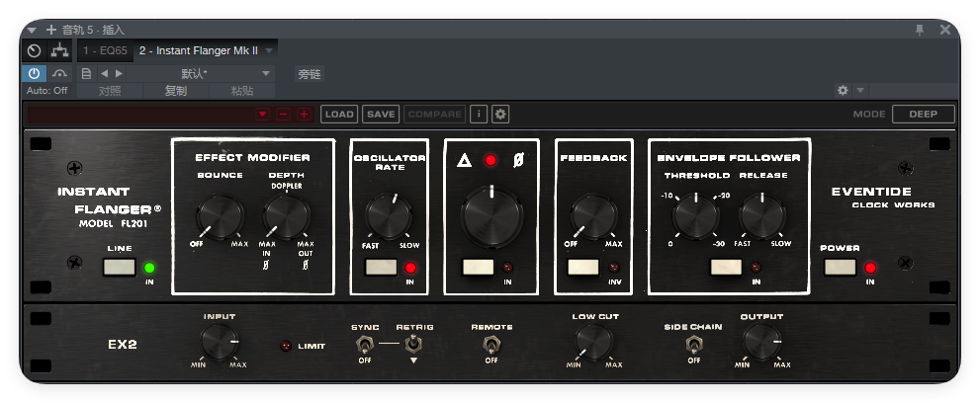Click the triangle manual sweep symbol
The height and width of the screenshot is (403, 980).
click(x=464, y=160)
